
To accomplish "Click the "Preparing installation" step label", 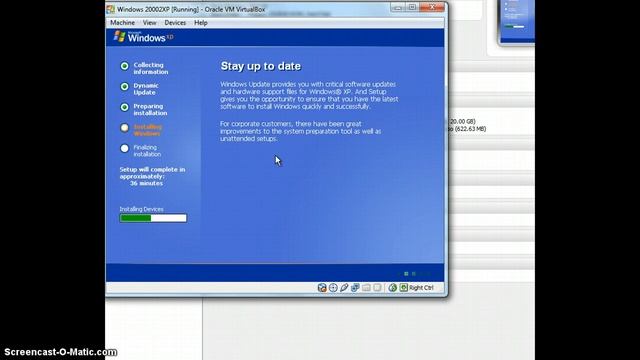I will pyautogui.click(x=150, y=109).
